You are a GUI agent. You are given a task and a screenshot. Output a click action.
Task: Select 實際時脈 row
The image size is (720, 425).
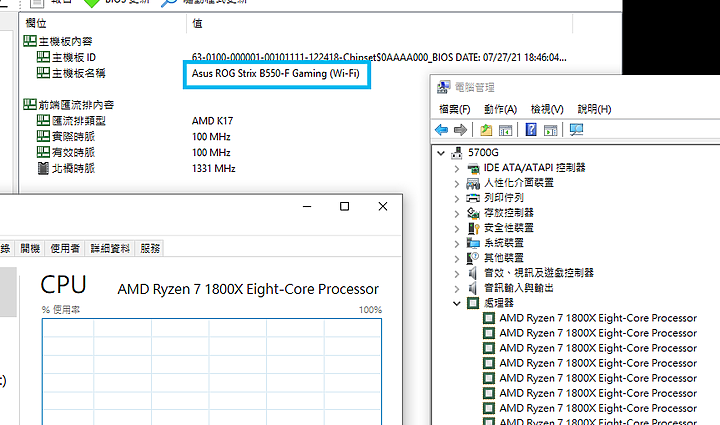tap(73, 136)
